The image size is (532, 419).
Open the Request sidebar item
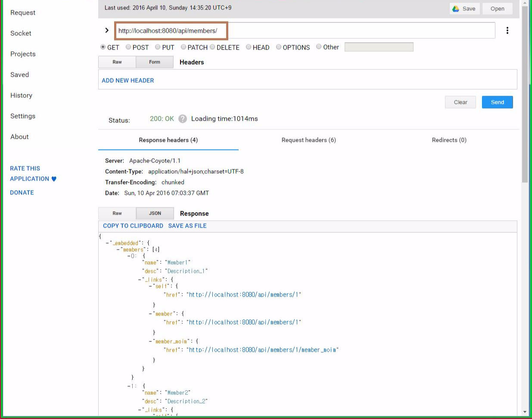[23, 13]
